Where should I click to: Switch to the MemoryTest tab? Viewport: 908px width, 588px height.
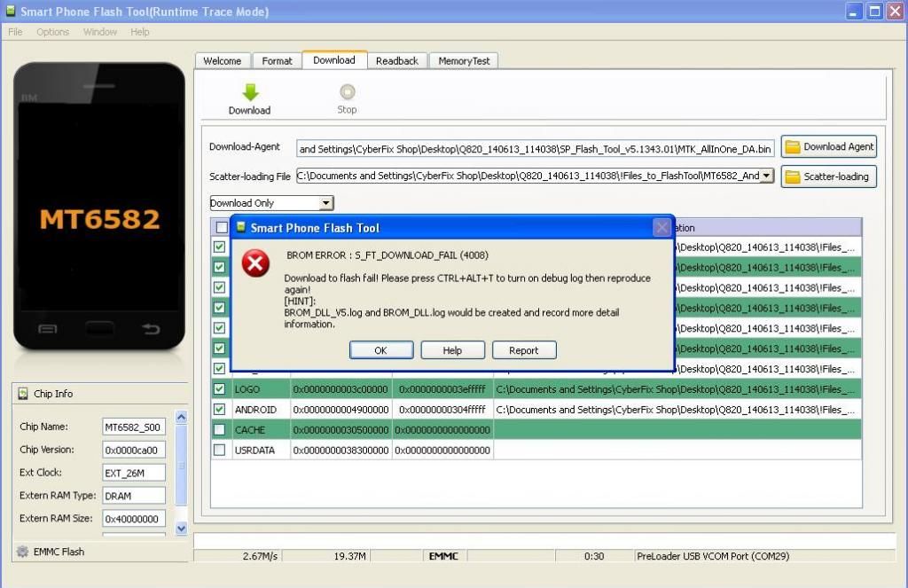(x=464, y=61)
